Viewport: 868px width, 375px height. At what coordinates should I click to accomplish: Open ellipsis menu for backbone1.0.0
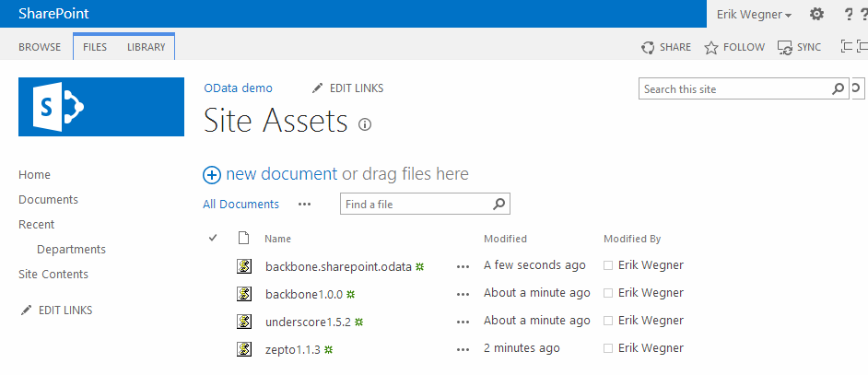[463, 294]
